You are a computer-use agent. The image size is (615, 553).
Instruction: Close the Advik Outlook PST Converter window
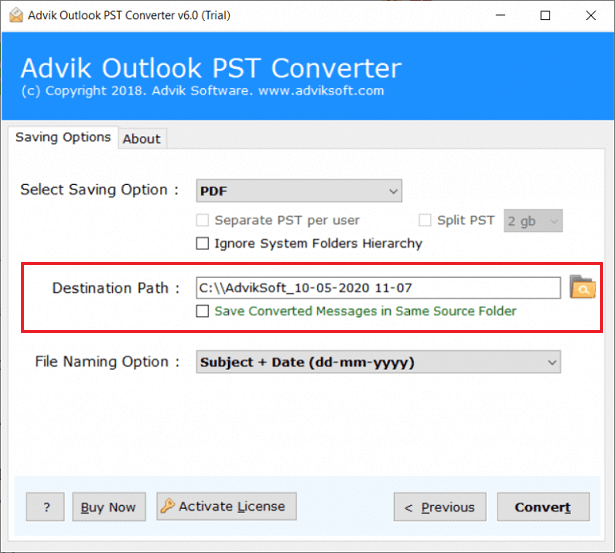(x=591, y=15)
